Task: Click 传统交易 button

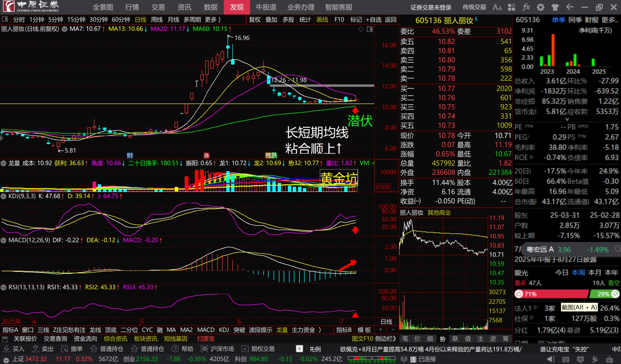Action: point(474,7)
